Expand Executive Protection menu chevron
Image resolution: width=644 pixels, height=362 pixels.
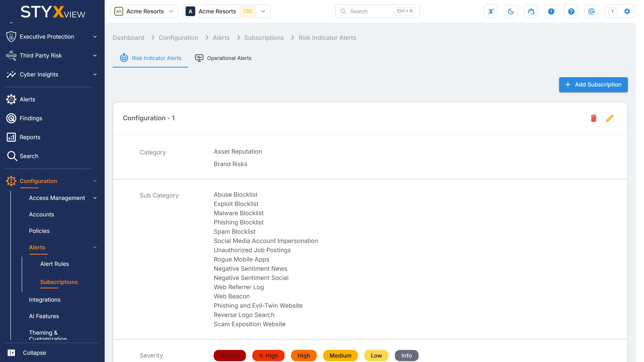click(95, 36)
